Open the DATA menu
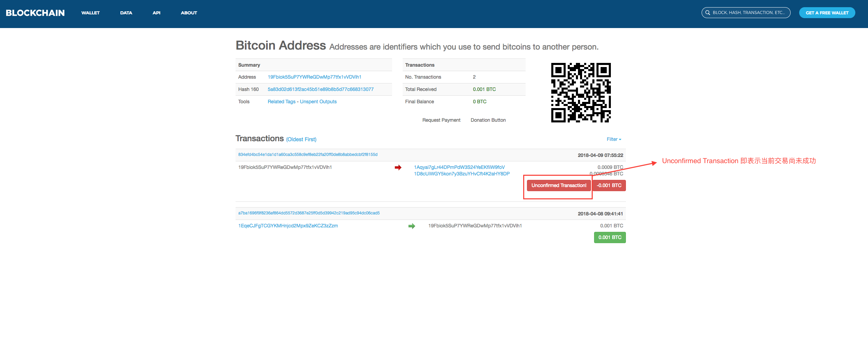Screen dimensions: 868x344 (x=126, y=13)
